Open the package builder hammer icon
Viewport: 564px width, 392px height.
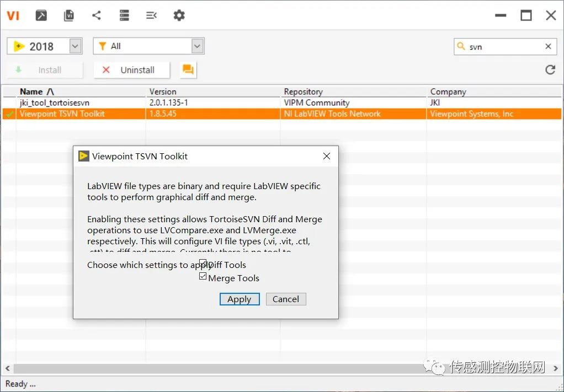41,15
